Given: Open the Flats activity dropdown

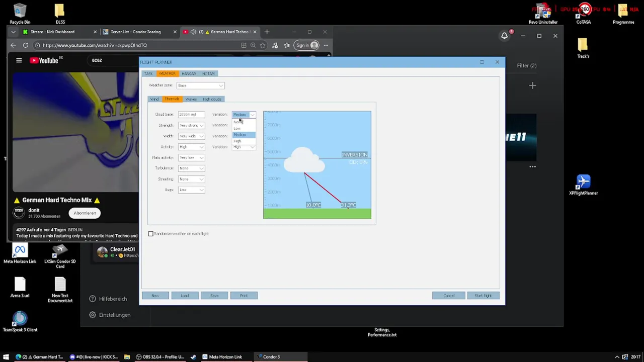Looking at the screenshot, I should [191, 157].
